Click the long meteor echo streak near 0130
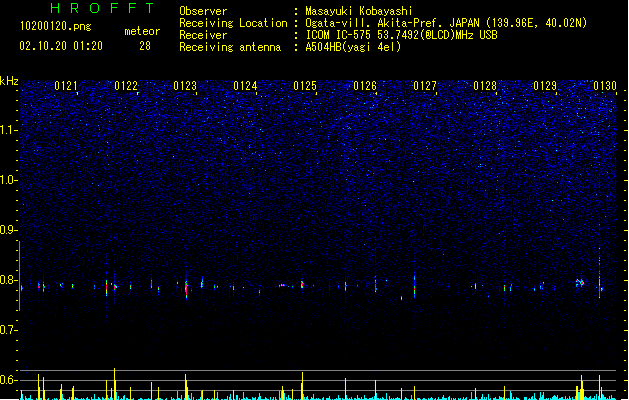Viewport: 629px width, 400px height. [600, 273]
